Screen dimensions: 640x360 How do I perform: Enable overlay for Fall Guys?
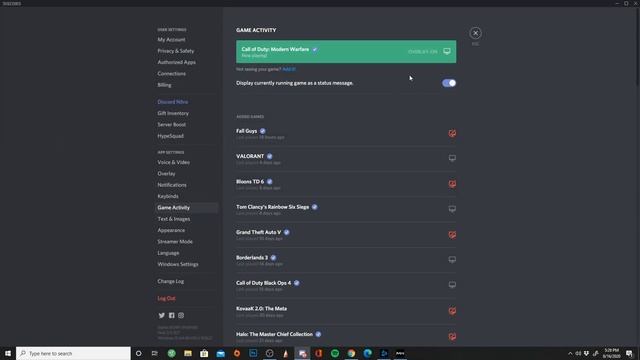[x=452, y=133]
